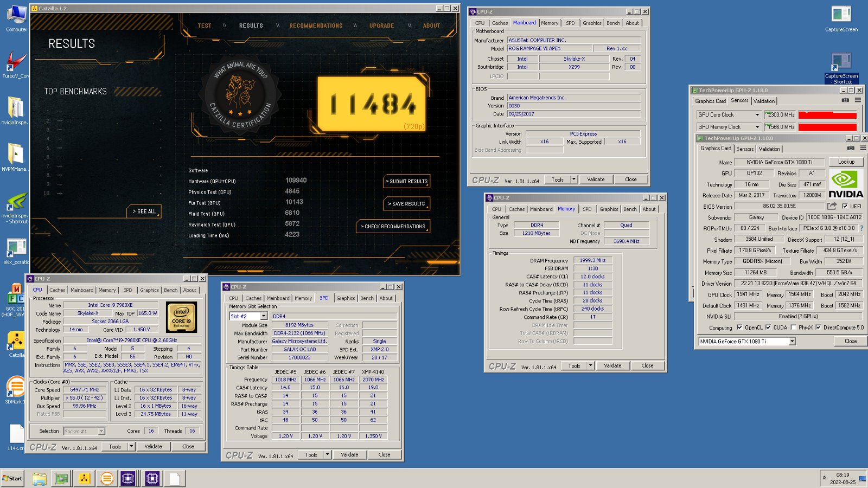Click the NVIDIA logo in GPU-Z
This screenshot has width=868, height=488.
845,184
